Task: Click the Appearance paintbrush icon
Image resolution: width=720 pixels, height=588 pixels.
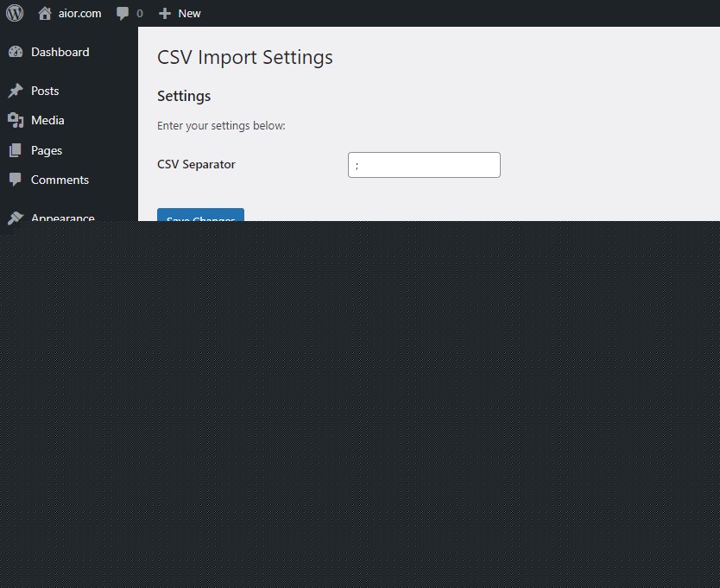Action: (x=16, y=217)
